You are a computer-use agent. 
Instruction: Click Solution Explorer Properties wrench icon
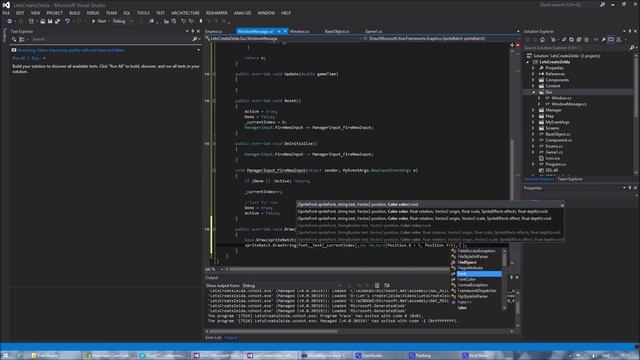[x=603, y=40]
